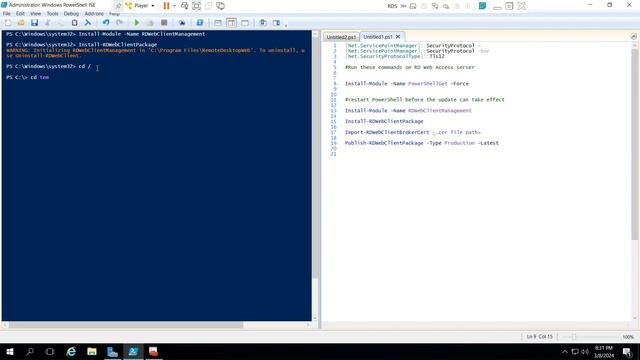
Task: Click the WARNING message in console
Action: (156, 53)
